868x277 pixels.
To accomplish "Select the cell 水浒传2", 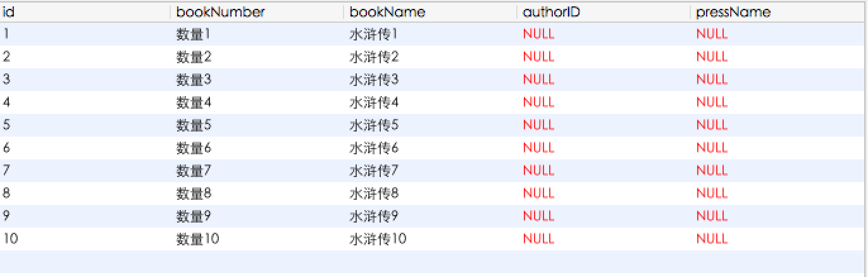I will click(431, 57).
